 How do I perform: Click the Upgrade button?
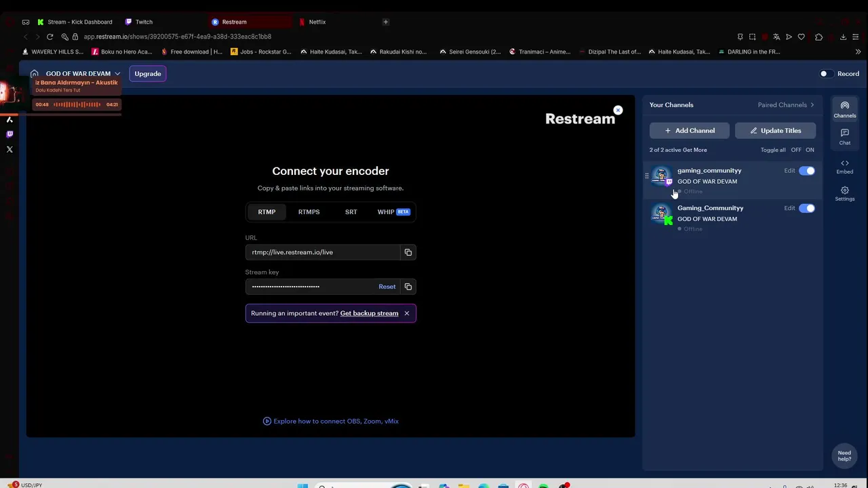pos(148,73)
